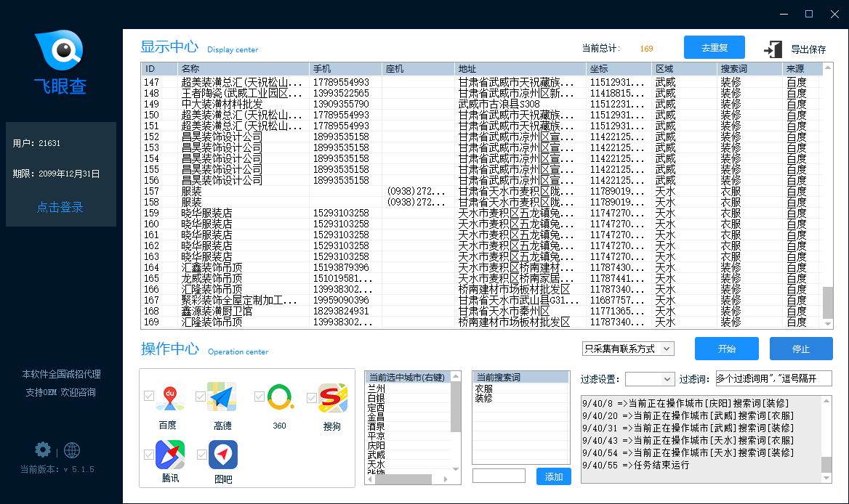This screenshot has width=849, height=504.
Task: Select 装修 in the search keyword list
Action: 483,398
